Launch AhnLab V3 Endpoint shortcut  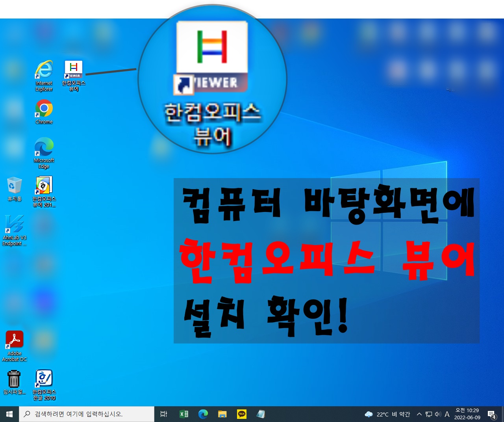[15, 230]
